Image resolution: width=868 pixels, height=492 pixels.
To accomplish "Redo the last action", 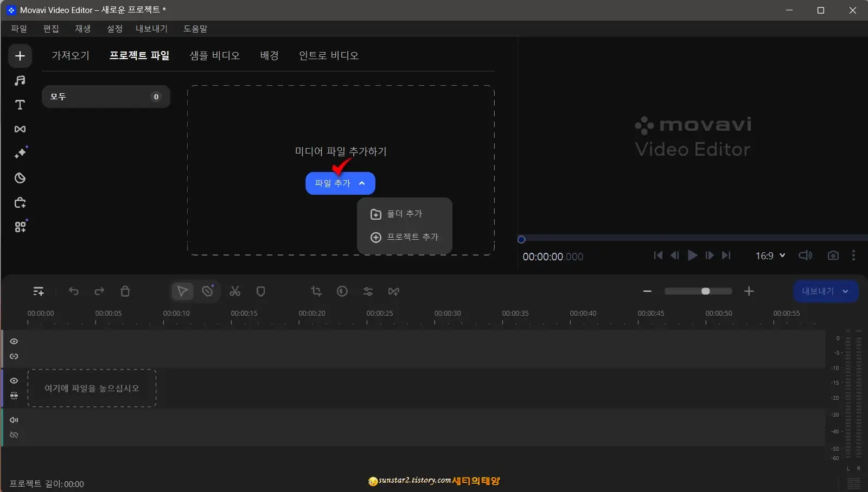I will click(x=99, y=291).
